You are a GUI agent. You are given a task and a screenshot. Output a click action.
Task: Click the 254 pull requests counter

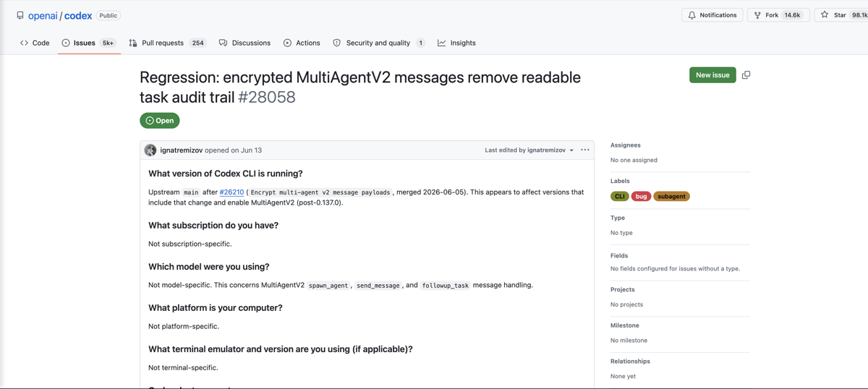pyautogui.click(x=197, y=43)
